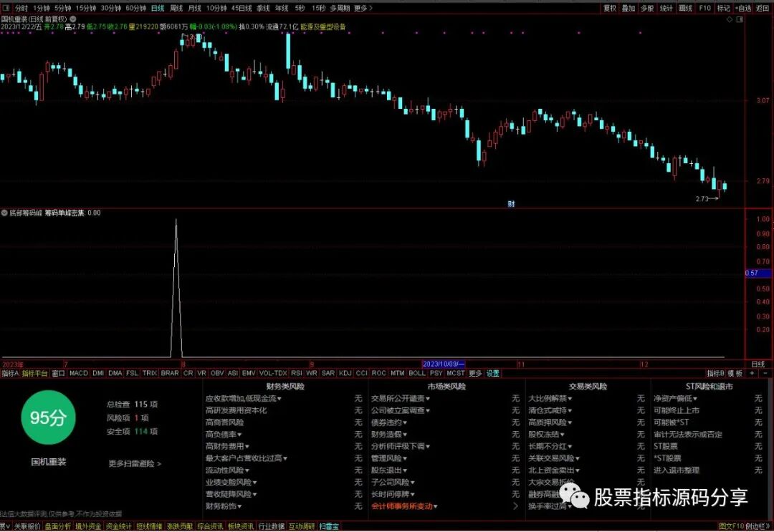
Task: Open the 综合资讯 bottom tab
Action: 210,526
